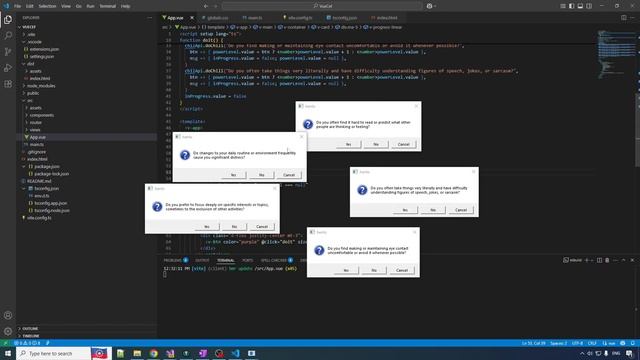The height and width of the screenshot is (360, 640).
Task: Switch to the Output panel tab
Action: 202,260
